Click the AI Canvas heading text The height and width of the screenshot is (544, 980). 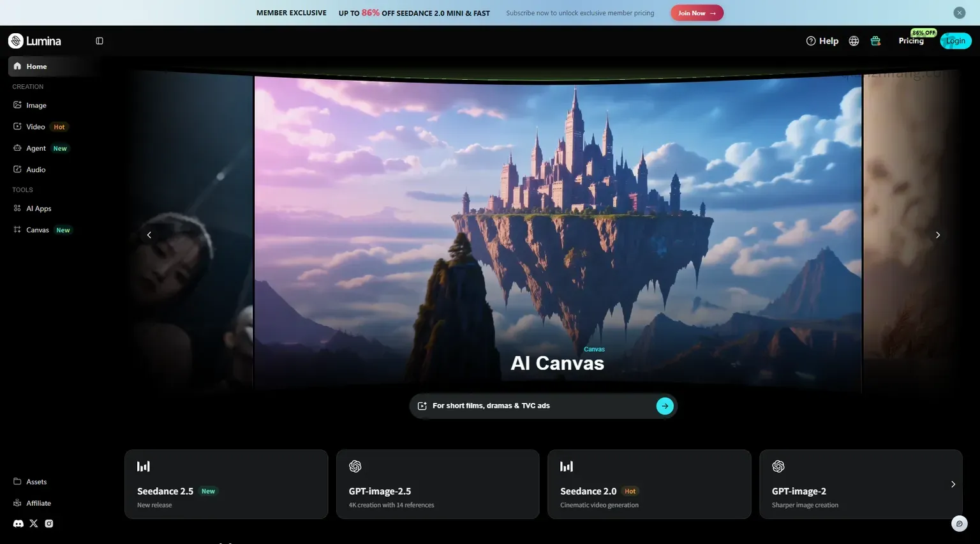[557, 363]
